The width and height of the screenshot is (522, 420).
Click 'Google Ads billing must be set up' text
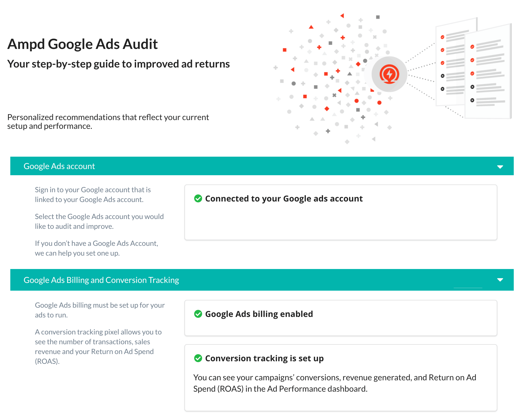100,310
